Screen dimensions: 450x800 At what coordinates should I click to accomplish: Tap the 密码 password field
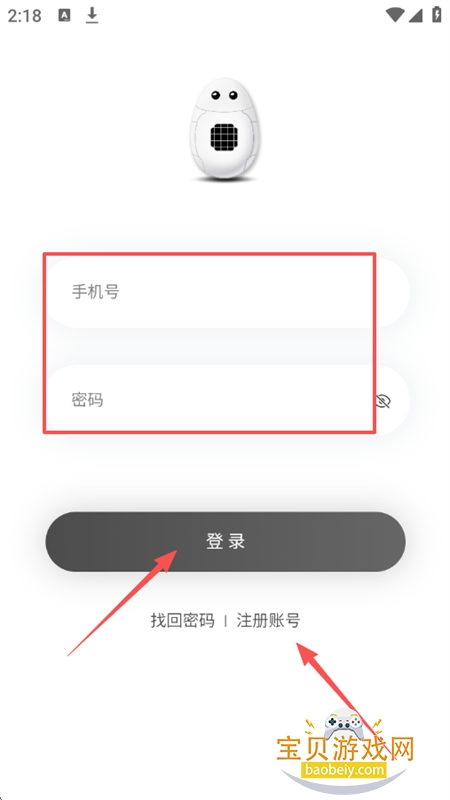[227, 400]
